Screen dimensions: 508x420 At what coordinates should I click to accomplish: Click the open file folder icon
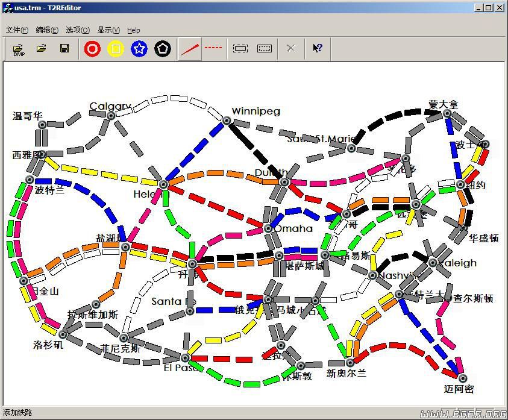42,49
